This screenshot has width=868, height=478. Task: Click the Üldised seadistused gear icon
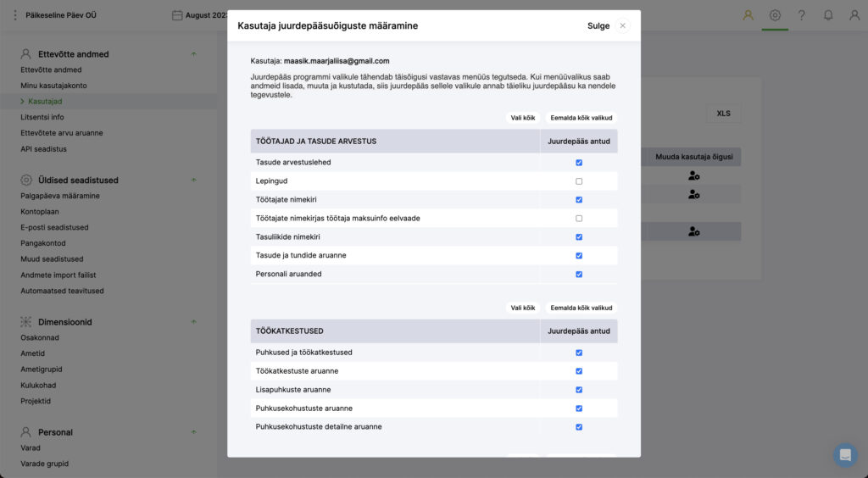point(26,180)
